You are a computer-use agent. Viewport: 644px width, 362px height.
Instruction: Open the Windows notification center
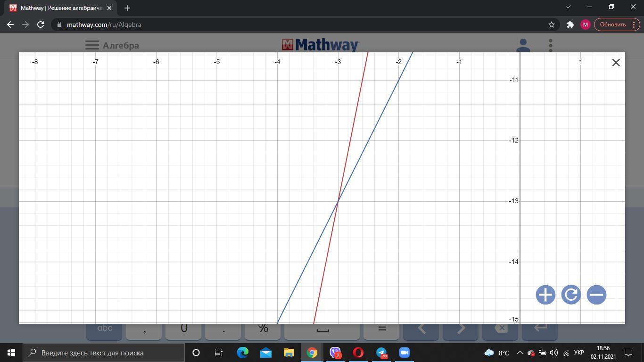[628, 353]
